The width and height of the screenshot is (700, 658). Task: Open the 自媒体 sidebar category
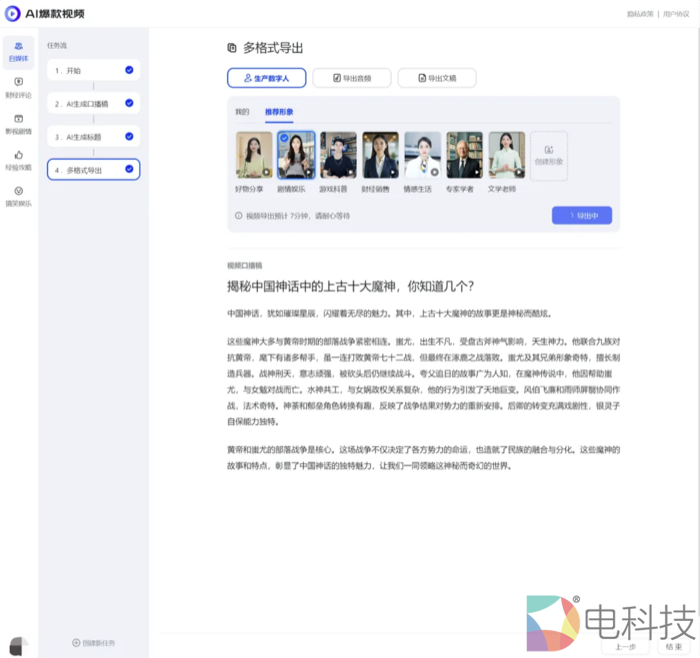18,51
